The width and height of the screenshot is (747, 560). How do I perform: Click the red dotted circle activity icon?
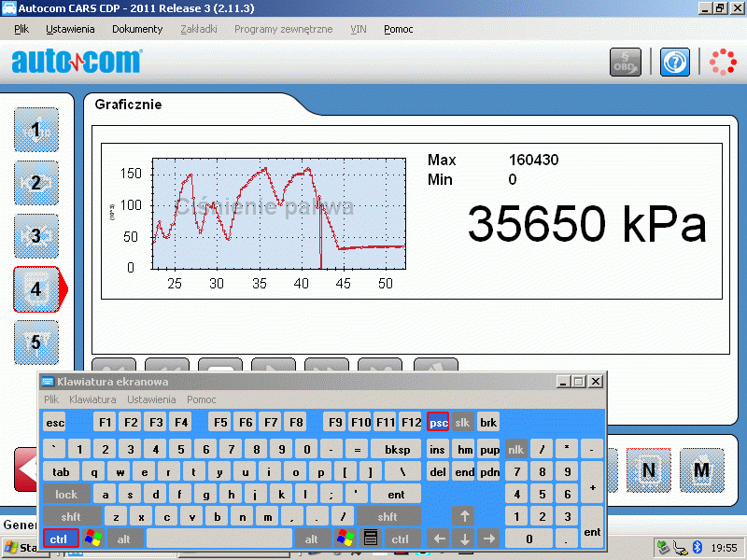pyautogui.click(x=723, y=62)
